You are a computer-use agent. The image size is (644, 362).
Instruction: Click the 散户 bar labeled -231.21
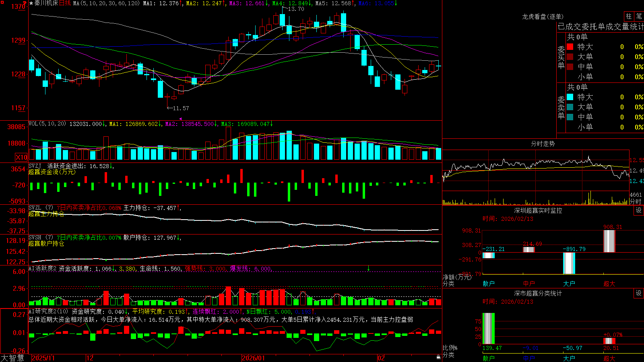(x=489, y=255)
